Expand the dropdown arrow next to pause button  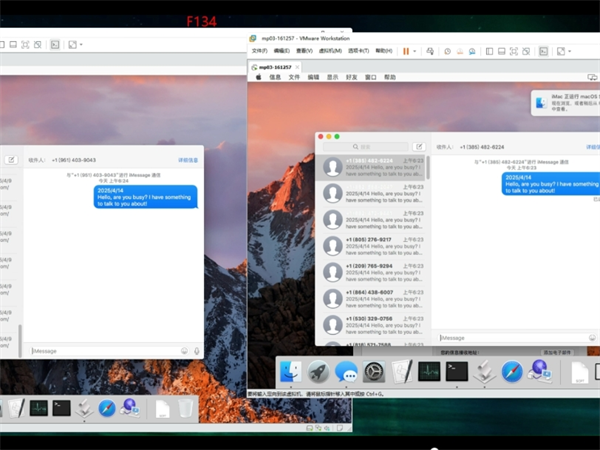click(416, 50)
